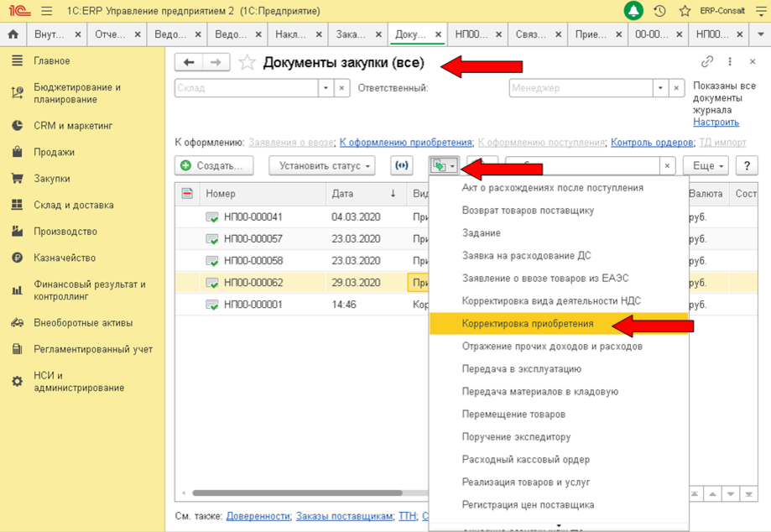Clear the list search field
This screenshot has width=771, height=532.
coord(667,165)
